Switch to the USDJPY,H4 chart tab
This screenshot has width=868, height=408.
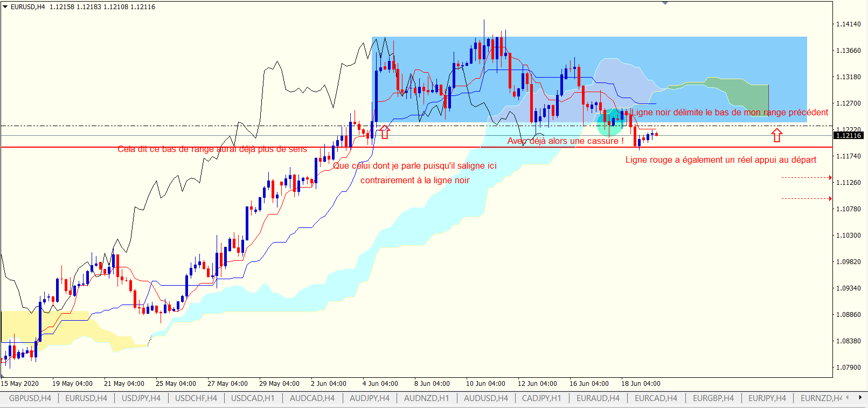(x=141, y=398)
